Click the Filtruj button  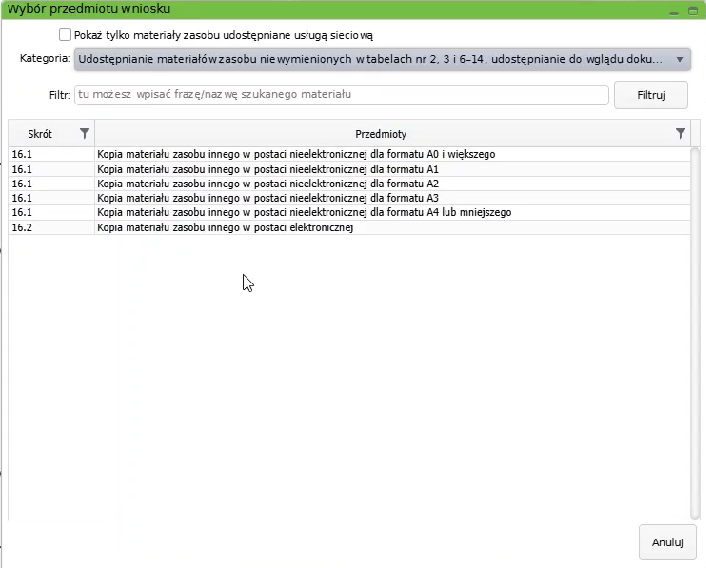(651, 95)
